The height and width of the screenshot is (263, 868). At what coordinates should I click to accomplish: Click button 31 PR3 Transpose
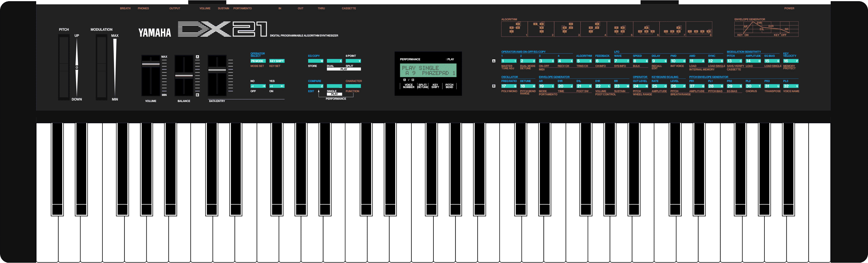click(773, 86)
